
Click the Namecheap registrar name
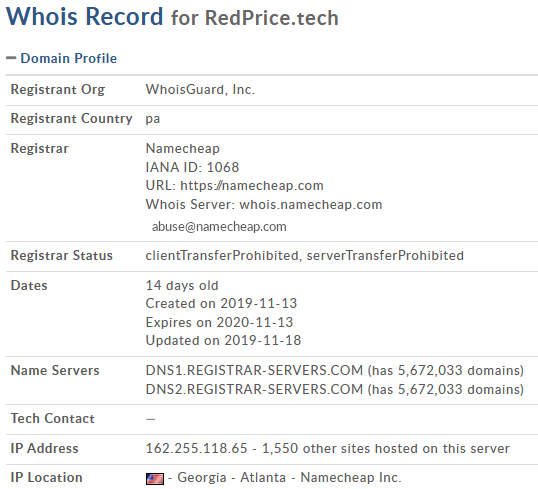[183, 149]
